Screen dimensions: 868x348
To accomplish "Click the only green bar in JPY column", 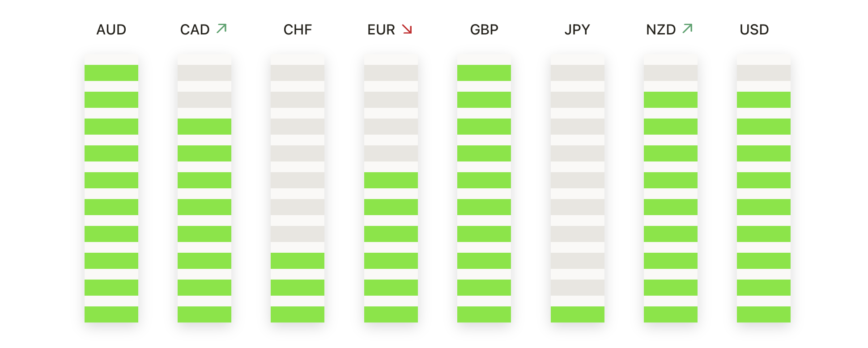I will (578, 314).
